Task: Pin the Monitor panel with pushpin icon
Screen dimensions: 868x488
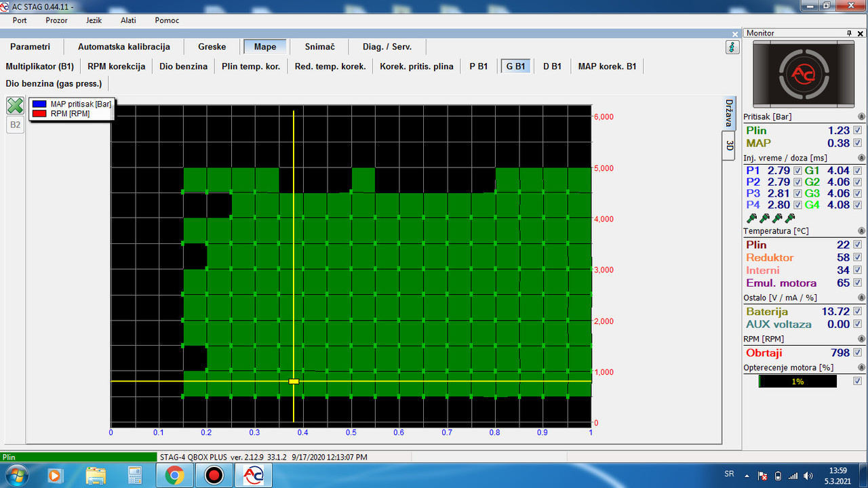Action: click(849, 33)
